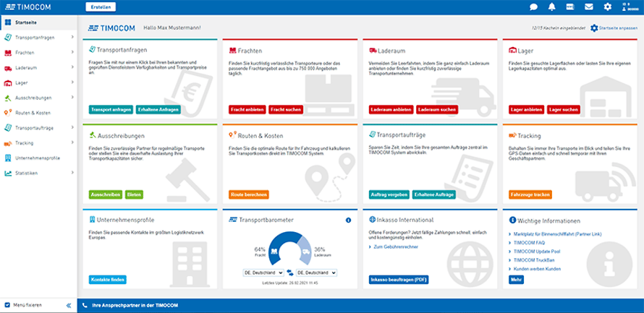Click the info icon on Transportbarometer tile
This screenshot has width=644, height=313.
tap(348, 220)
